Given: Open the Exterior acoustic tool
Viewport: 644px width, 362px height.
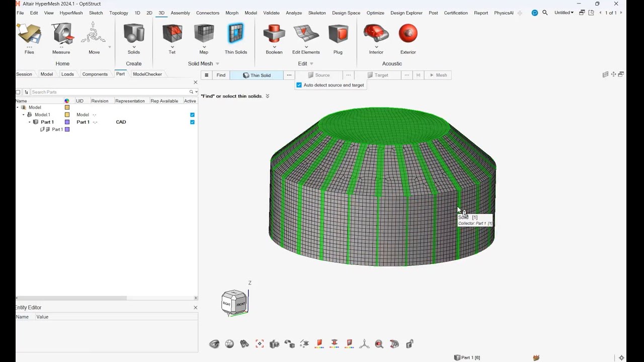Looking at the screenshot, I should pos(408,34).
